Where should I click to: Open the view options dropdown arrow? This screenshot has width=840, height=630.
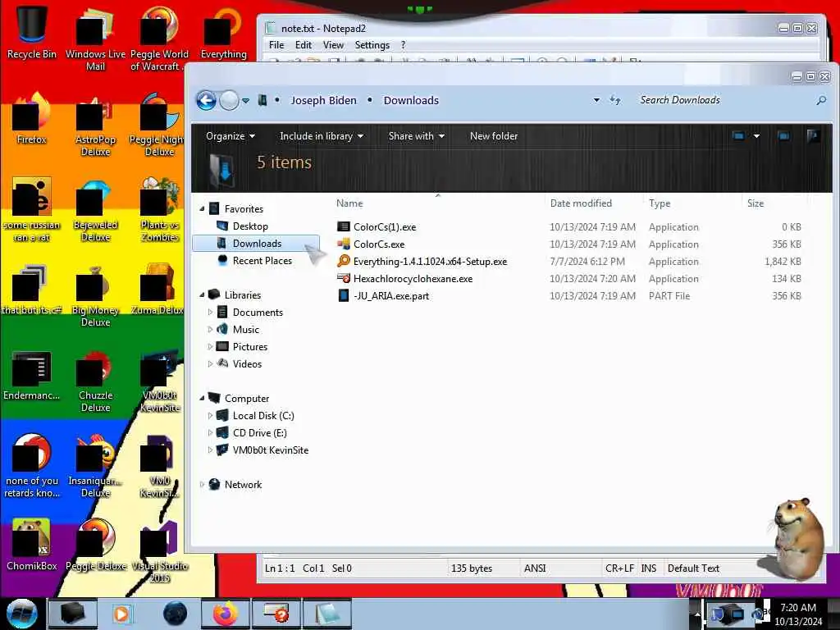click(x=756, y=136)
